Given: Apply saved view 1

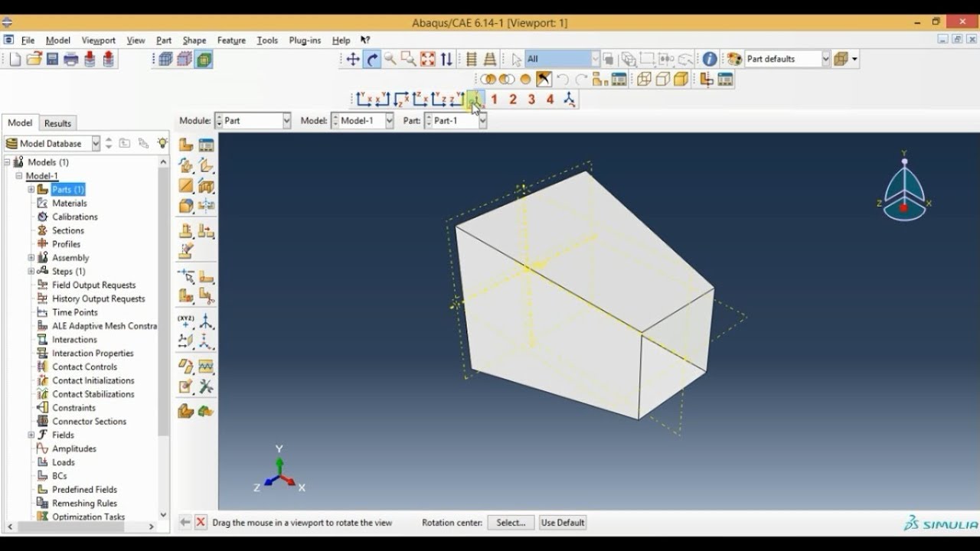Looking at the screenshot, I should tap(494, 99).
